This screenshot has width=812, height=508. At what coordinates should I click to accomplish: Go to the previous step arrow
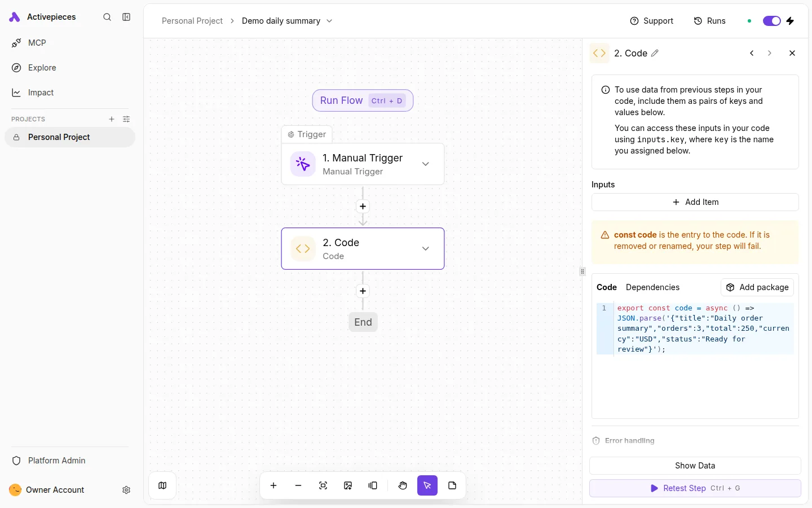coord(752,53)
